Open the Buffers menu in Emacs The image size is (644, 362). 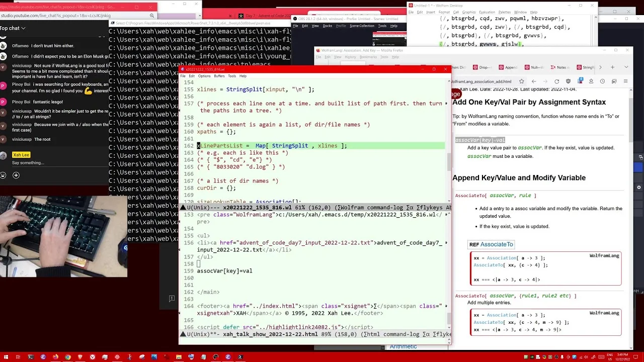point(219,76)
